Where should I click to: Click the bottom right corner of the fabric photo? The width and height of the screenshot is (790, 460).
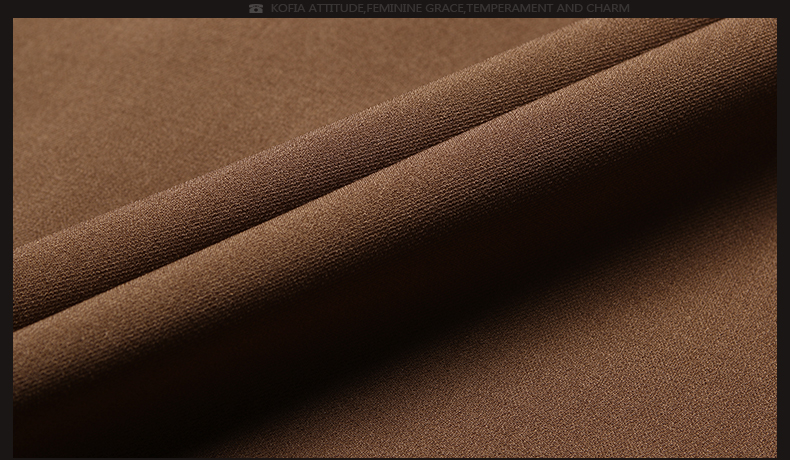pyautogui.click(x=770, y=450)
